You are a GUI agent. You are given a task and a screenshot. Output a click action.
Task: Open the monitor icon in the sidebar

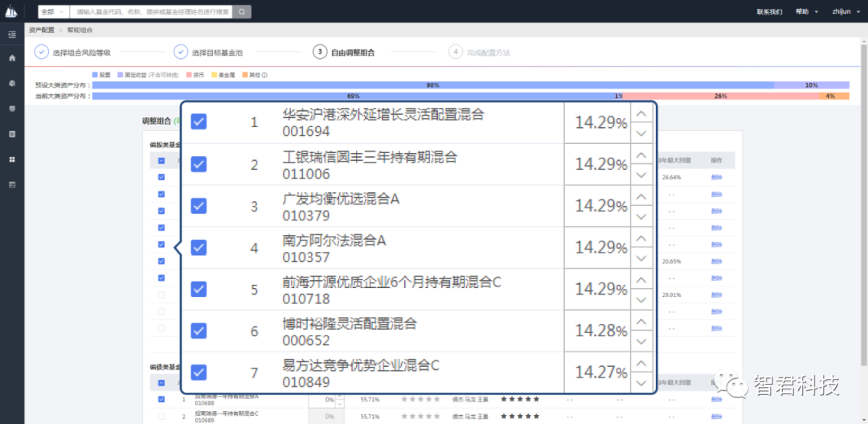point(12,109)
